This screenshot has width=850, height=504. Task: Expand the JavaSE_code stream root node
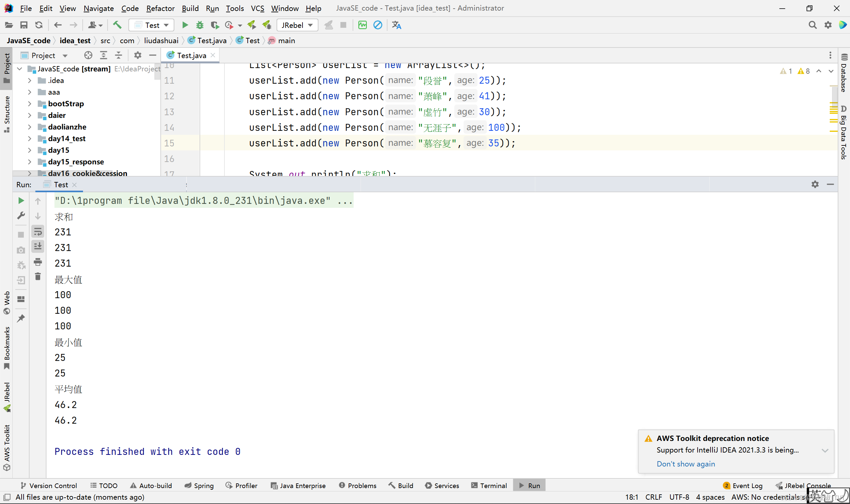point(21,68)
